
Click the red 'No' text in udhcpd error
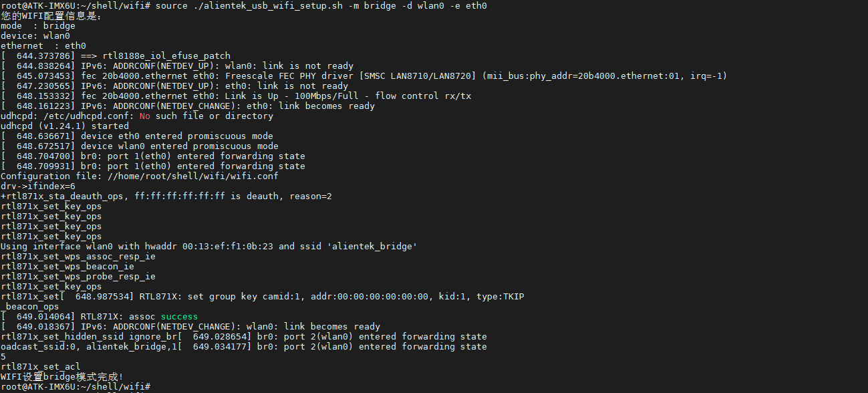tap(144, 116)
